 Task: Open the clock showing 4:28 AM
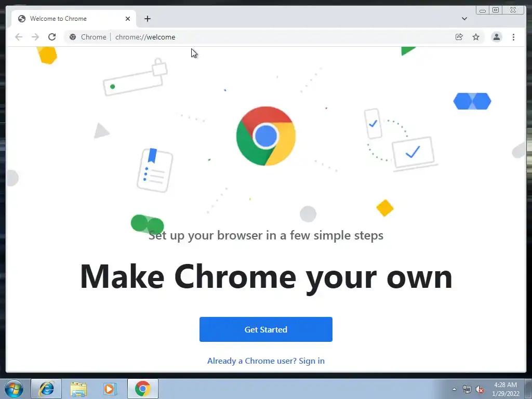tap(506, 389)
